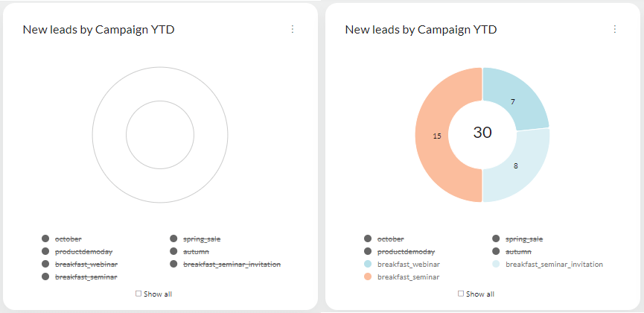Click the orange breakfast_seminar legend dot
644x313 pixels.
click(368, 276)
